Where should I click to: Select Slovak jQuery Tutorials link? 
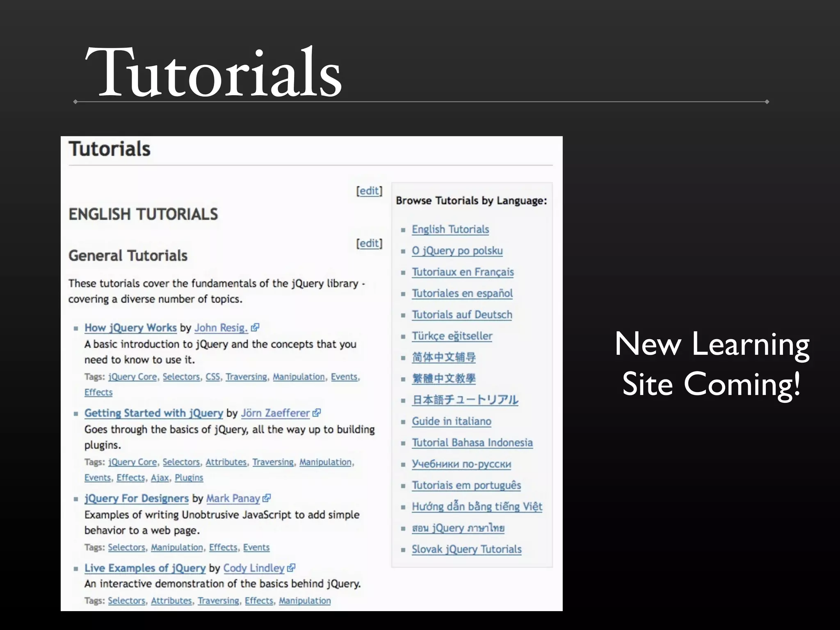[467, 549]
